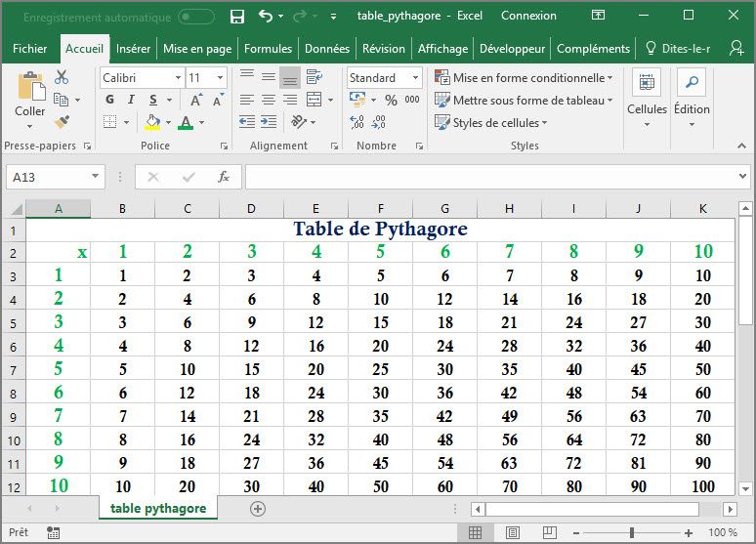Click Connexion to sign in
756x544 pixels.
click(528, 16)
